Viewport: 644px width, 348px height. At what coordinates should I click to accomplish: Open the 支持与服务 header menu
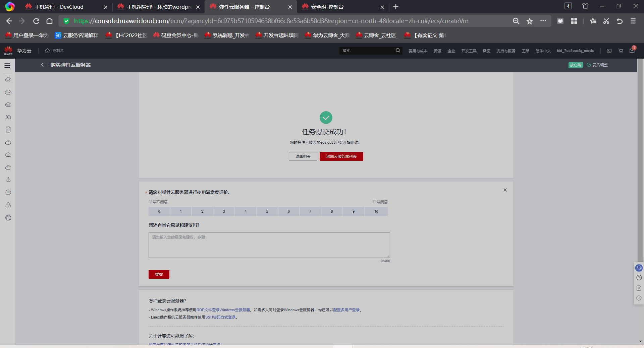click(506, 51)
